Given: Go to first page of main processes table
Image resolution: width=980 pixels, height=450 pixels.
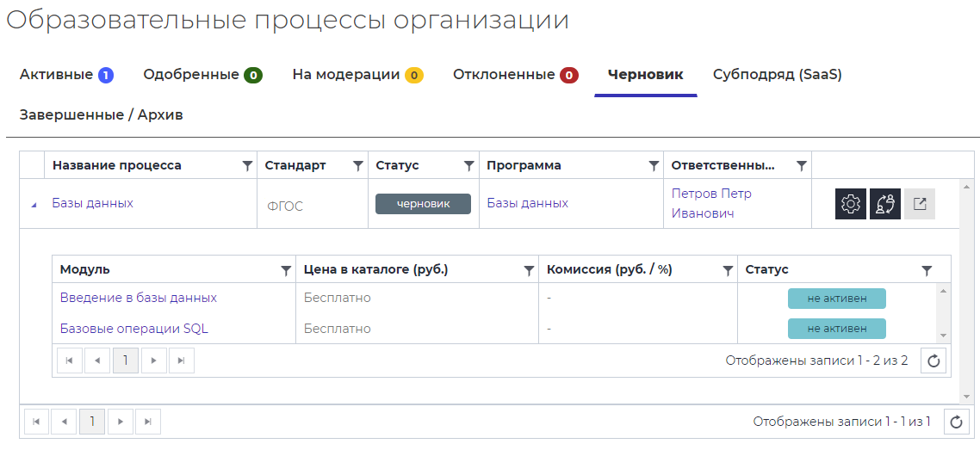Looking at the screenshot, I should click(x=36, y=422).
